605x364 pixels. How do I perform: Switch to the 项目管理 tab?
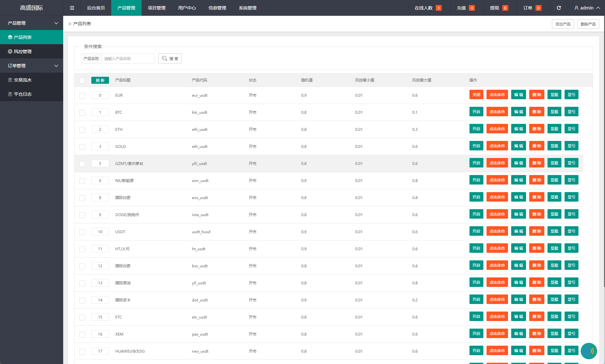tap(157, 8)
